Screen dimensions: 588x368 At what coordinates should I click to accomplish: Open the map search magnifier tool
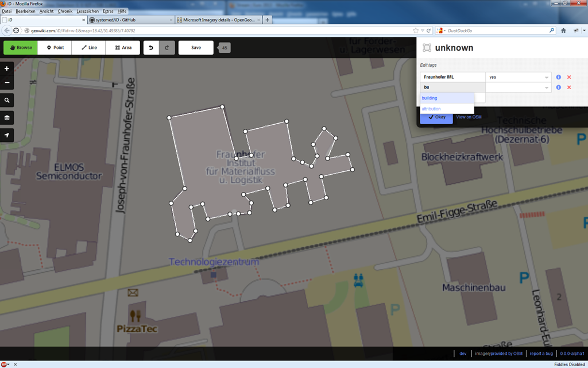[x=7, y=100]
